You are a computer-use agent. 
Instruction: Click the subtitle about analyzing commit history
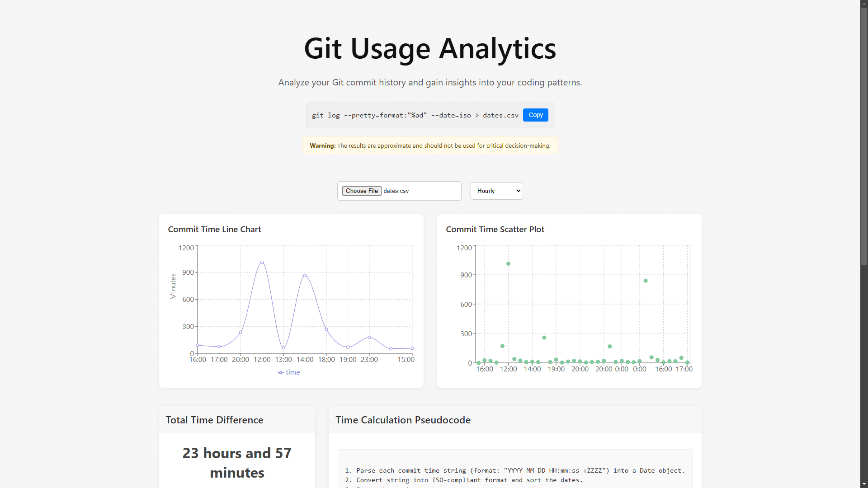[430, 82]
